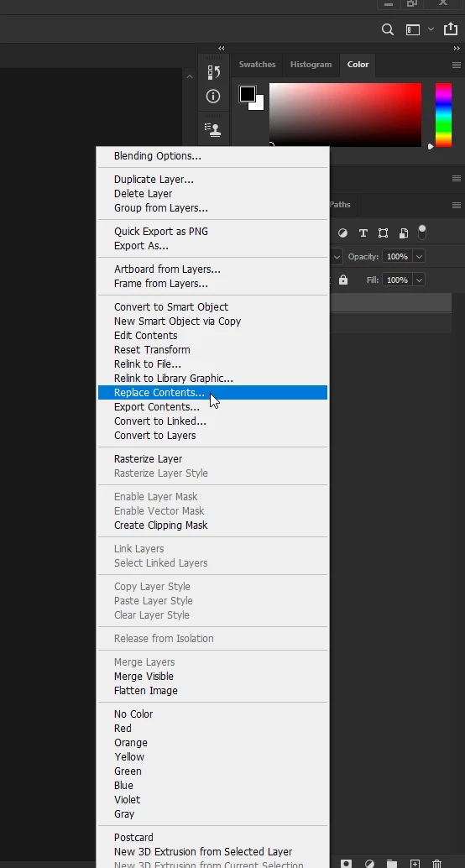Viewport: 465px width, 868px height.
Task: Click the foreground color swatch
Action: (247, 93)
